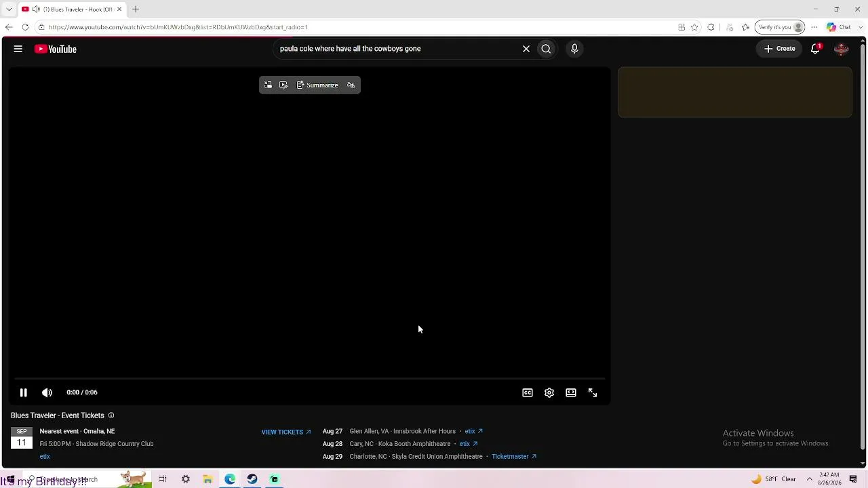Open the weather widget showing 58°F Clear
The height and width of the screenshot is (488, 868).
(773, 479)
